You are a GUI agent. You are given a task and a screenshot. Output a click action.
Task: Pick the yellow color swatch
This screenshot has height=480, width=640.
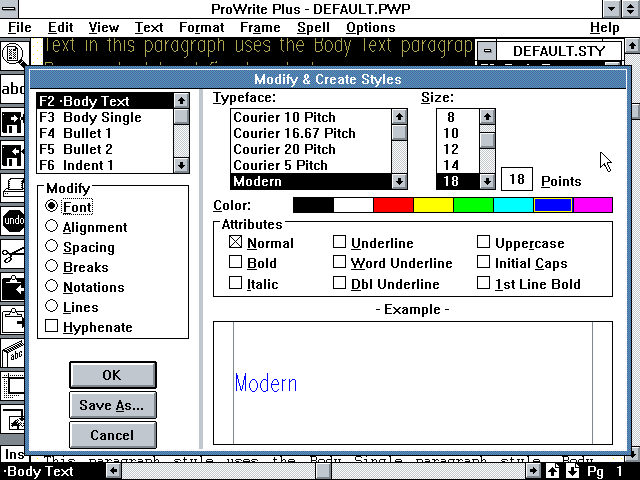433,205
